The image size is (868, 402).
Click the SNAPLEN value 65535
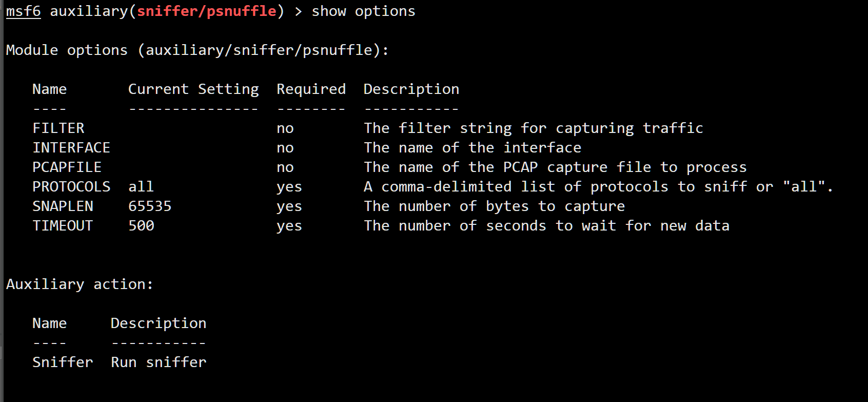tap(150, 206)
